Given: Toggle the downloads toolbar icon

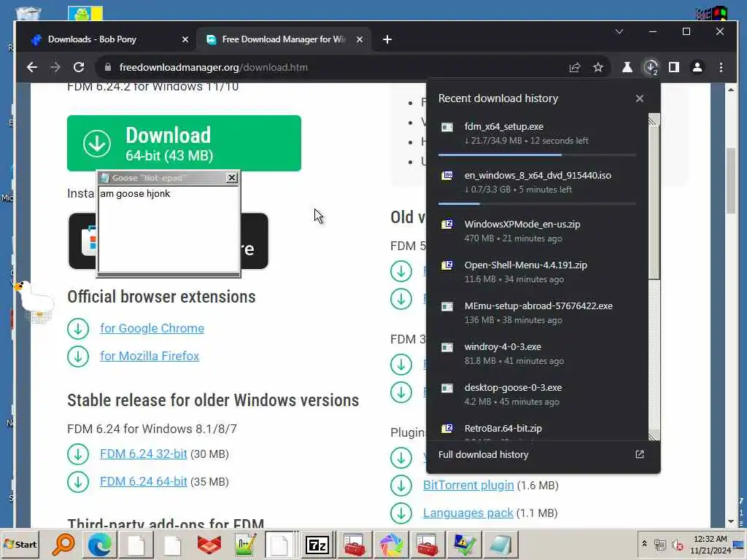Looking at the screenshot, I should point(651,68).
